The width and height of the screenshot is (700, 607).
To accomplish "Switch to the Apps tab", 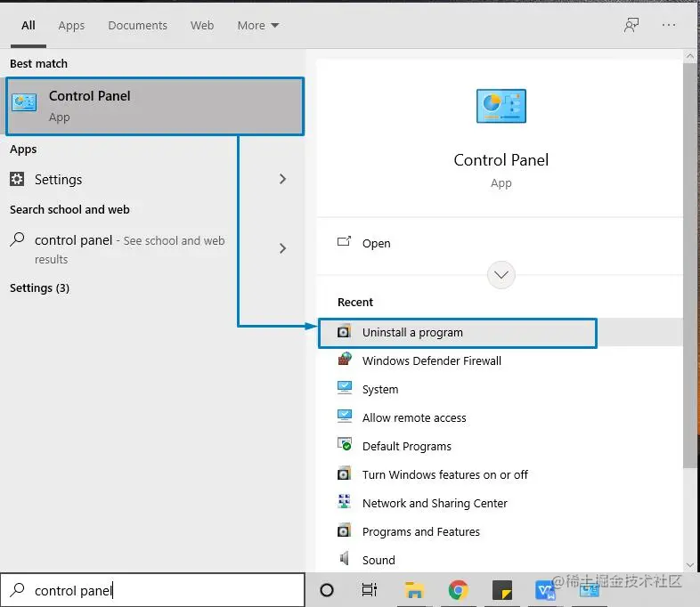I will 71,26.
